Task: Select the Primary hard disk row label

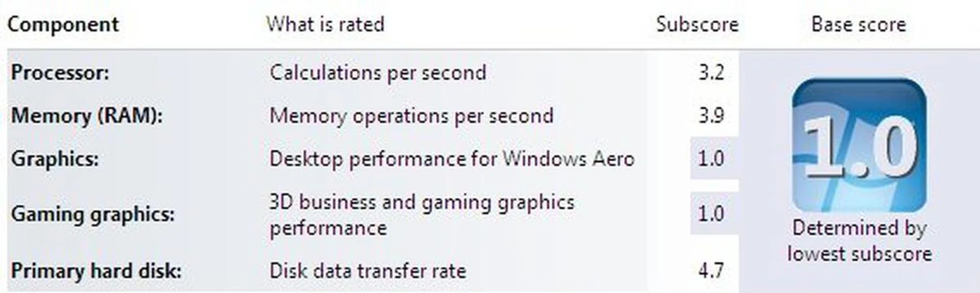Action: [96, 271]
